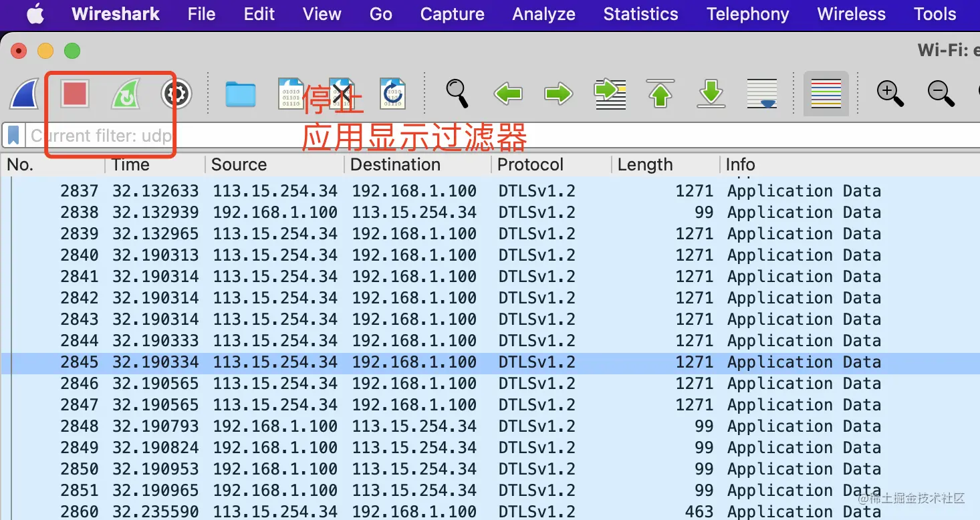Image resolution: width=980 pixels, height=520 pixels.
Task: Open the Wireless menu
Action: pos(851,14)
